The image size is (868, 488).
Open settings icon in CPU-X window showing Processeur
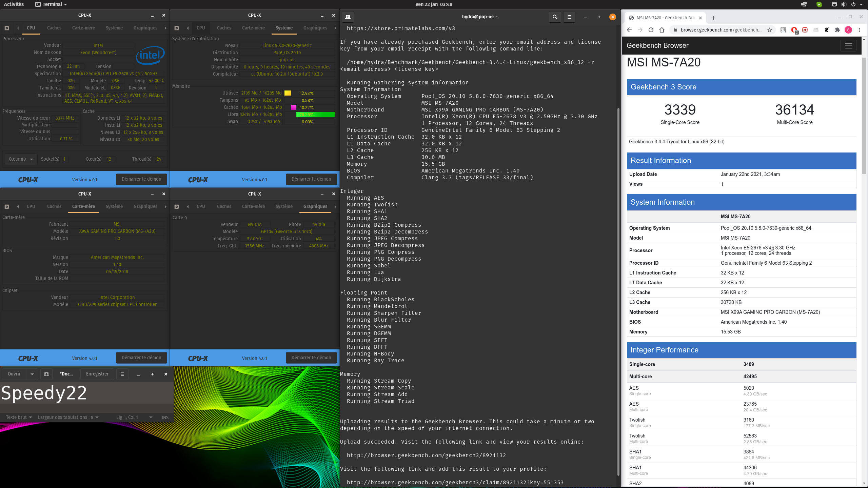point(7,28)
